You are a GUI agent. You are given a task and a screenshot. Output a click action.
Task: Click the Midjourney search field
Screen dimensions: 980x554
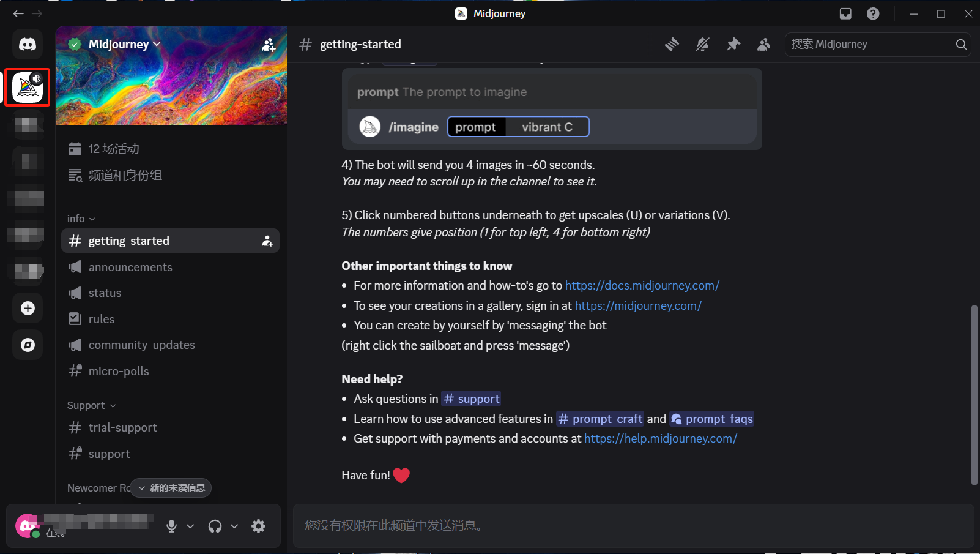(x=870, y=44)
